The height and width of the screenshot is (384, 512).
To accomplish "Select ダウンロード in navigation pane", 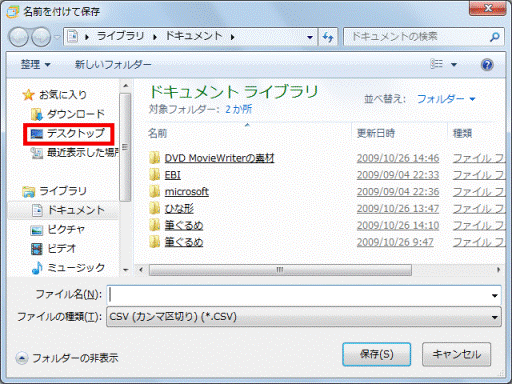I will [76, 114].
